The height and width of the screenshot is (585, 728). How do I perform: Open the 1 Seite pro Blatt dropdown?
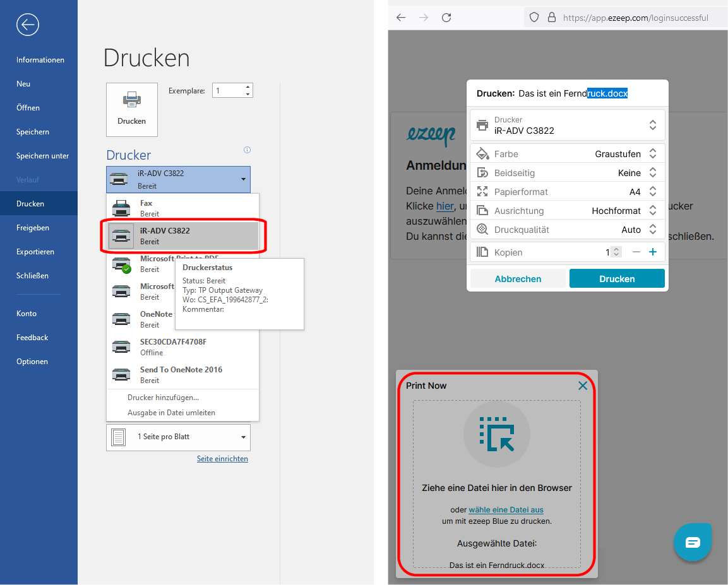click(x=178, y=437)
